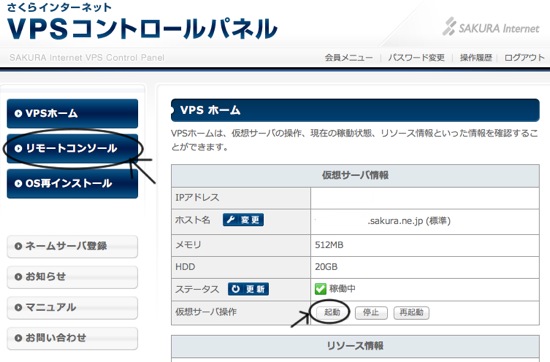Click the 仮想サーバ操作 row label

(206, 312)
